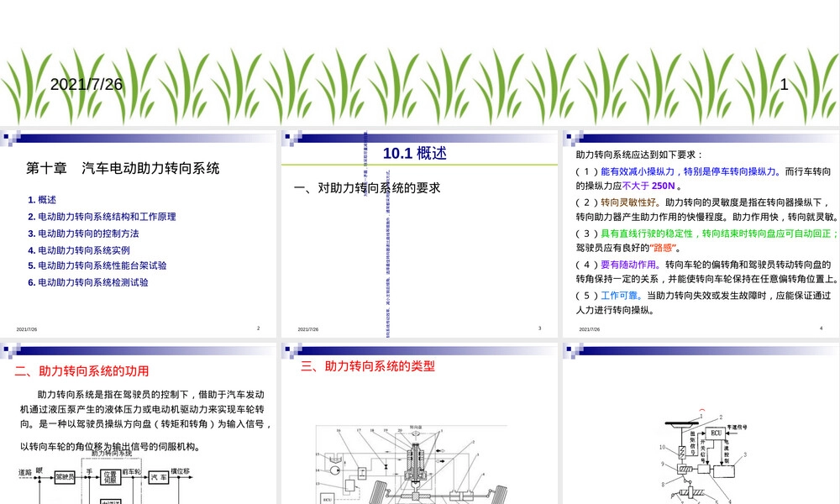Screen dimensions: 840x504
Task: Click the blue text 能有效减小操纵力
Action: 638,171
